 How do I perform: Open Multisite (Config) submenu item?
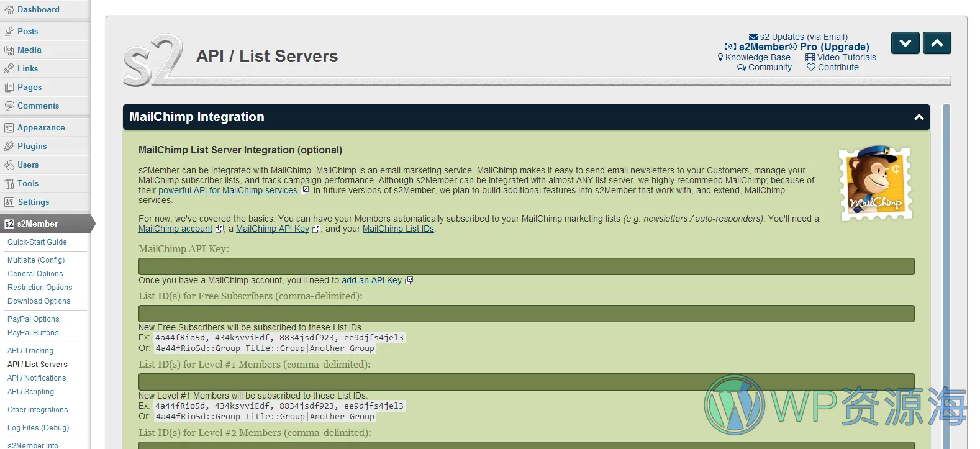36,260
